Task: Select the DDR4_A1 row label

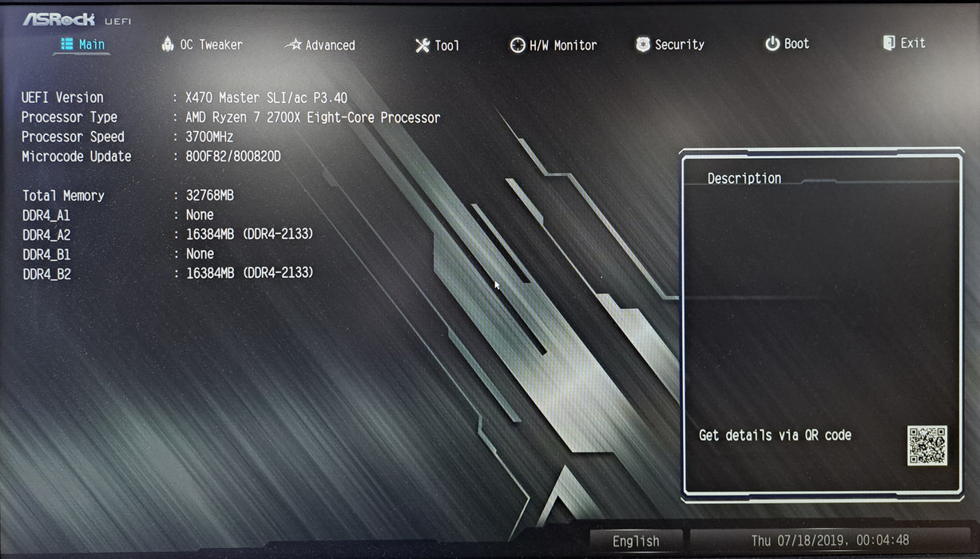Action: coord(46,216)
